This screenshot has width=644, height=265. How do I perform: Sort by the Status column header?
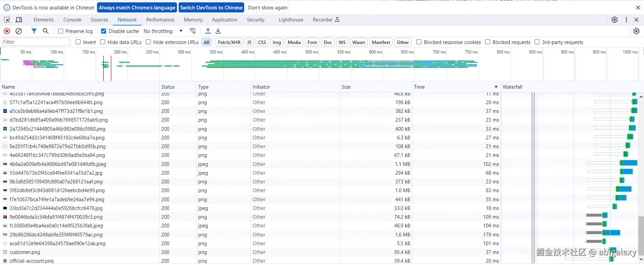(x=178, y=87)
